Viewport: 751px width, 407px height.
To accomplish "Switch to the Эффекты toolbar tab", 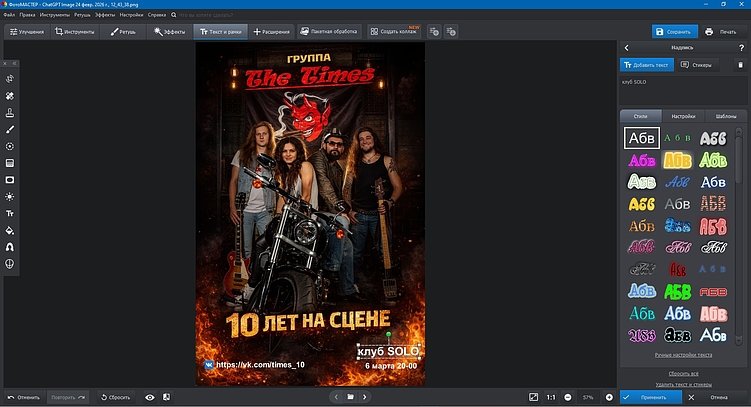I will [170, 32].
